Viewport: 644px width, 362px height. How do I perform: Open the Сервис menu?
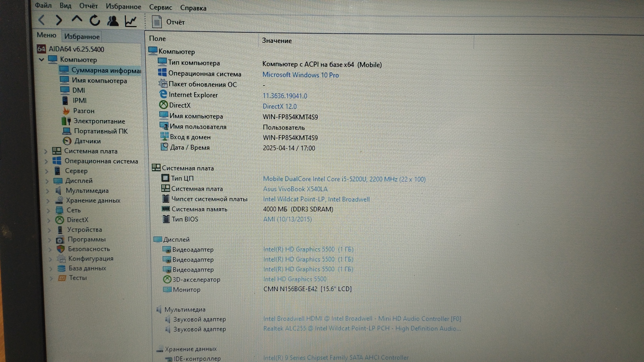pos(160,7)
